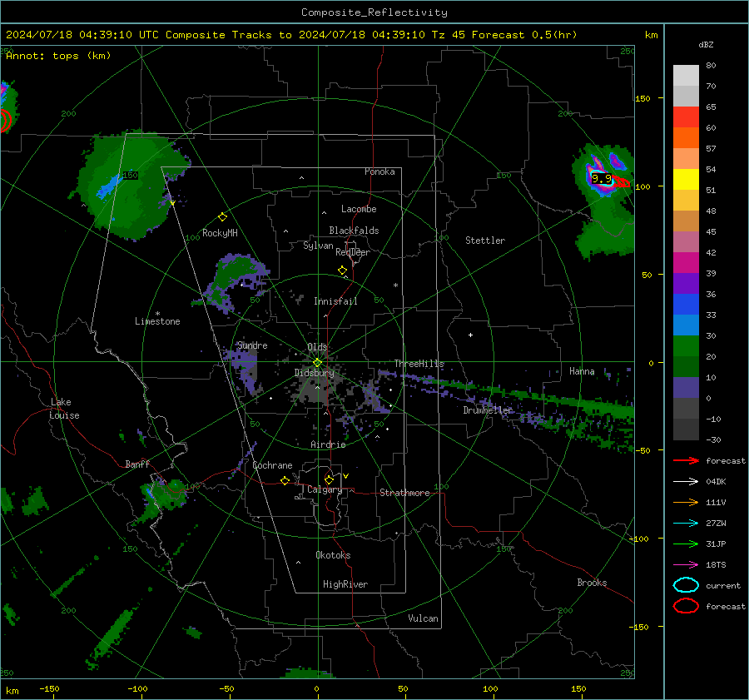Click the Banff label on map
749x700 pixels.
point(137,464)
